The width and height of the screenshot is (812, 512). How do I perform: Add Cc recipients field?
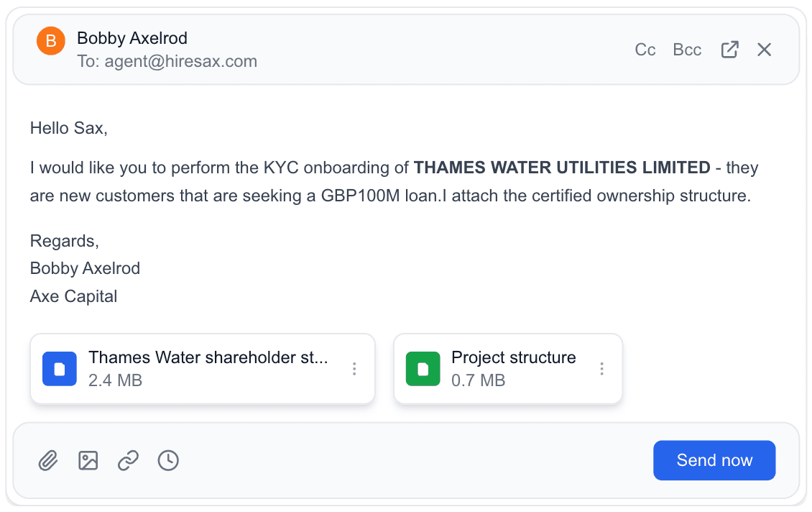click(645, 50)
